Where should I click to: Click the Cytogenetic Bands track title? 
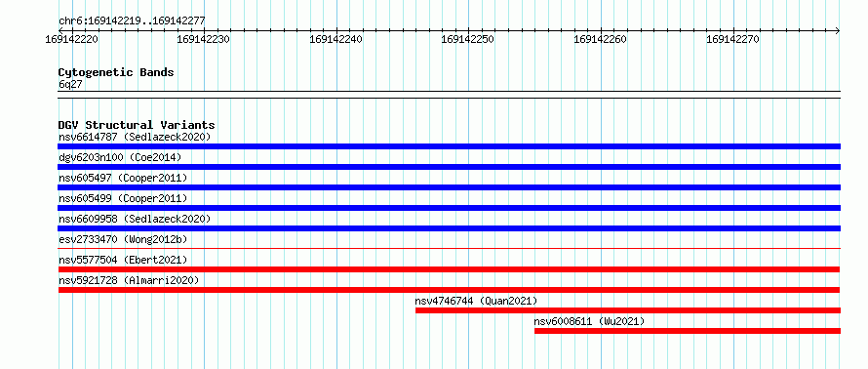click(x=116, y=72)
